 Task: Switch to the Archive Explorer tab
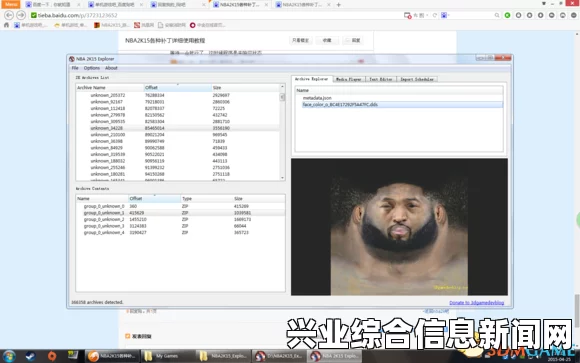[311, 79]
